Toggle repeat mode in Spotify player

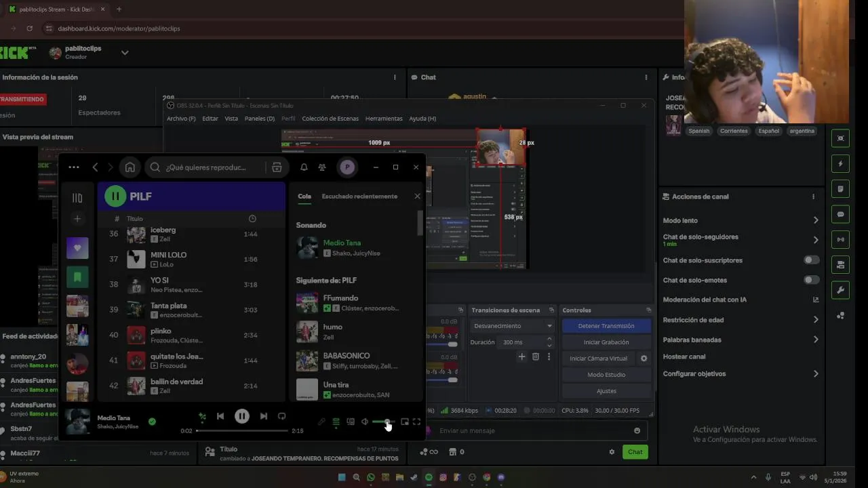point(282,416)
